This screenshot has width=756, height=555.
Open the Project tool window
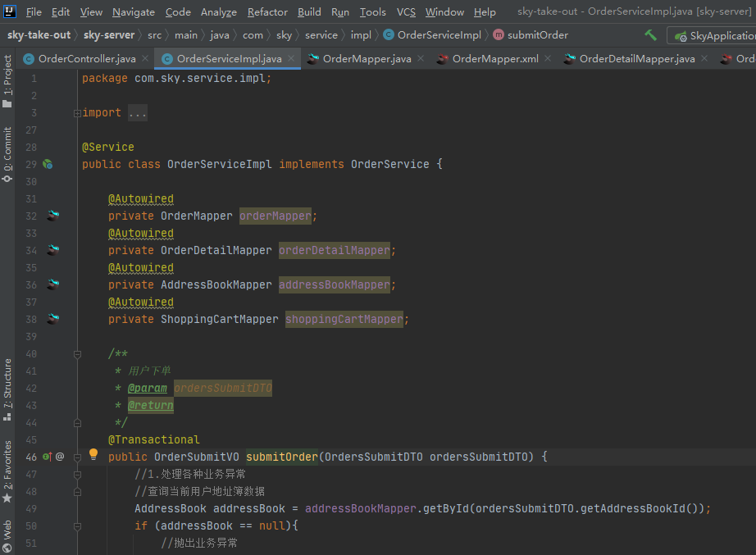point(7,81)
